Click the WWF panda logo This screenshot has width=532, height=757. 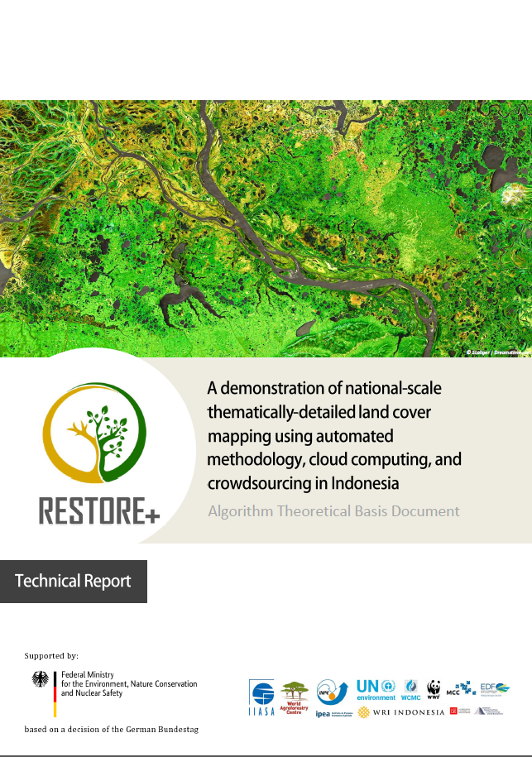[434, 689]
